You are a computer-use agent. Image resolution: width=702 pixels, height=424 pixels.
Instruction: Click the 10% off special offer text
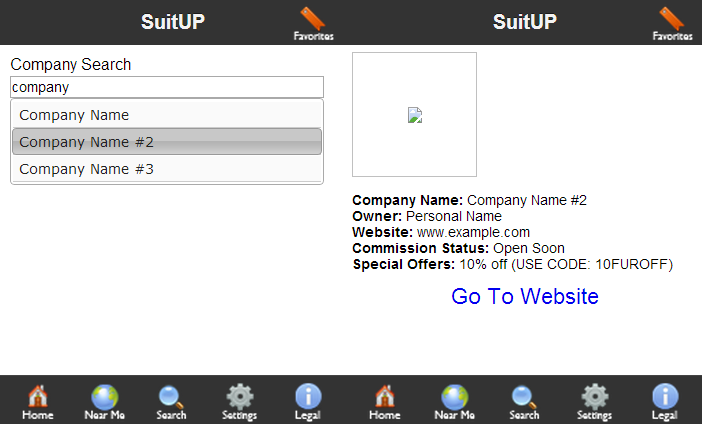[566, 265]
